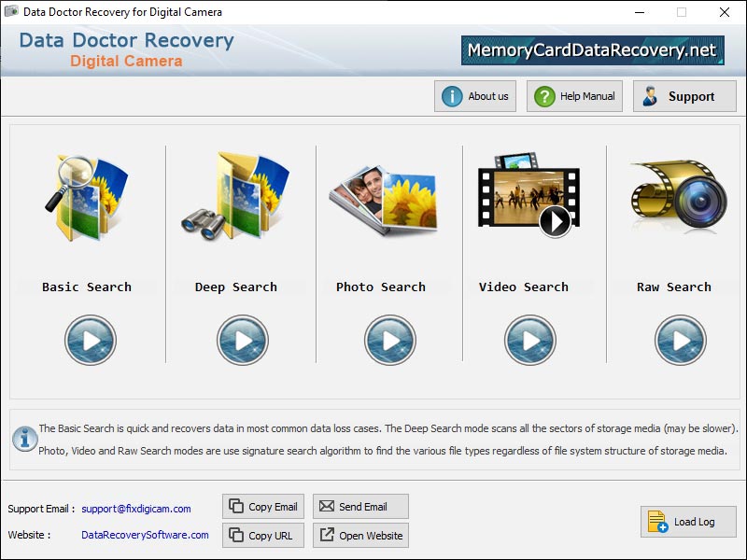Click Copy URL
Screen dimensions: 747x560
262,535
